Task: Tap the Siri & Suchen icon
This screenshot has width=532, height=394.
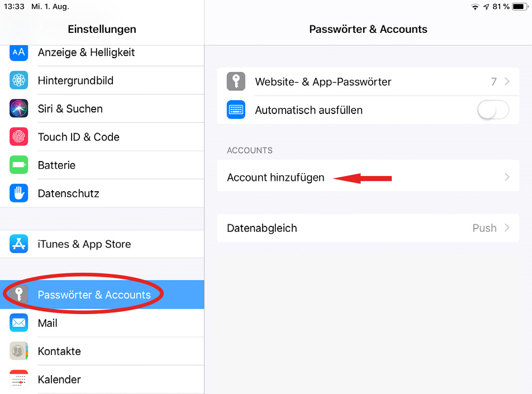Action: (x=19, y=108)
